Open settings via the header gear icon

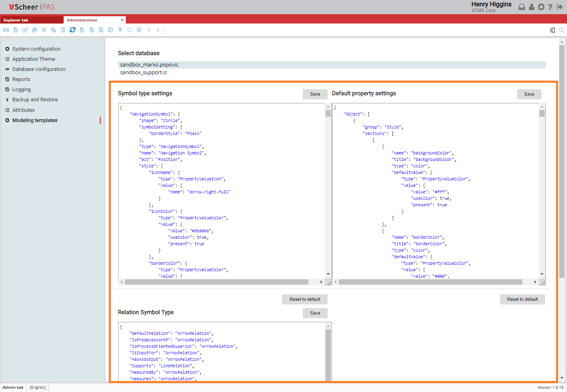[541, 7]
